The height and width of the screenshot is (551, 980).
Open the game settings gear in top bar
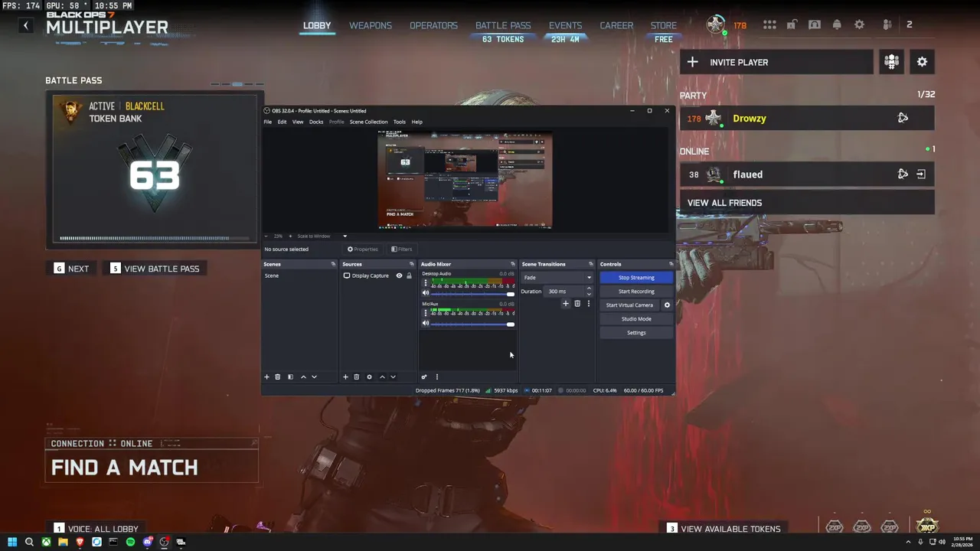pos(859,24)
